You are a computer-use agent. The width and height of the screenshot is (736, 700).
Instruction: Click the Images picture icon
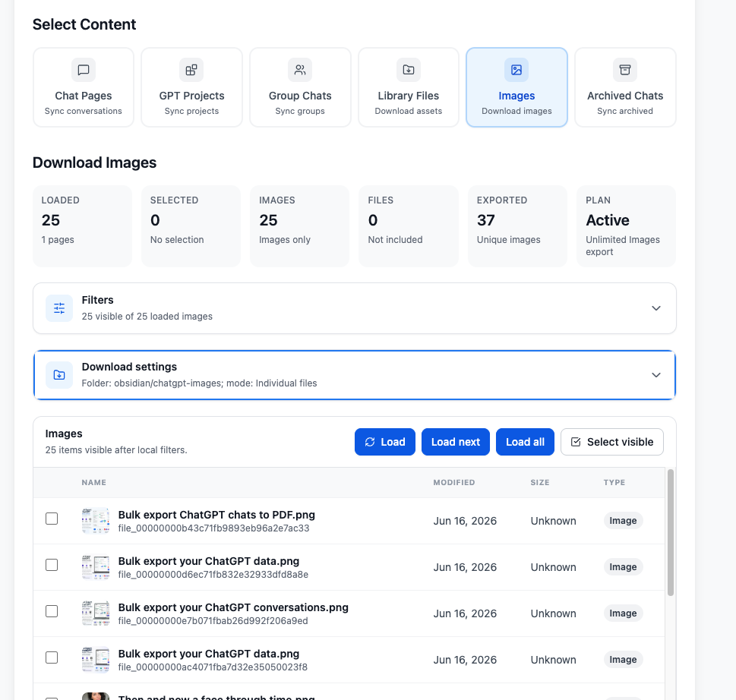point(516,70)
